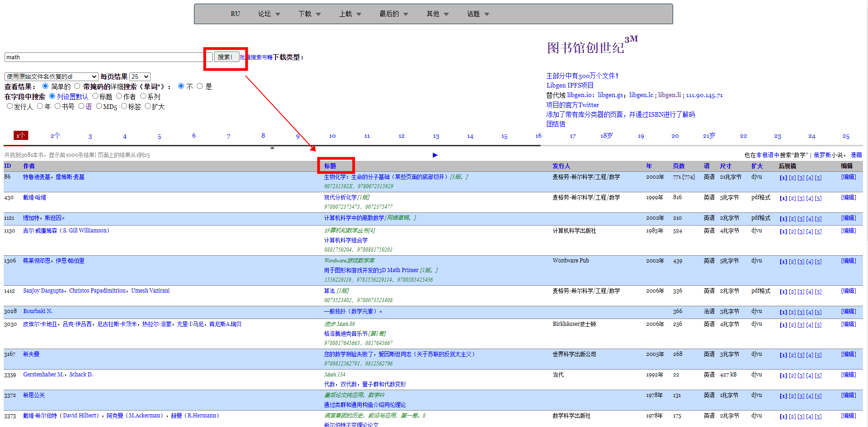This screenshot has width=868, height=427.
Task: Go to page 10 in the paginator
Action: coord(332,136)
